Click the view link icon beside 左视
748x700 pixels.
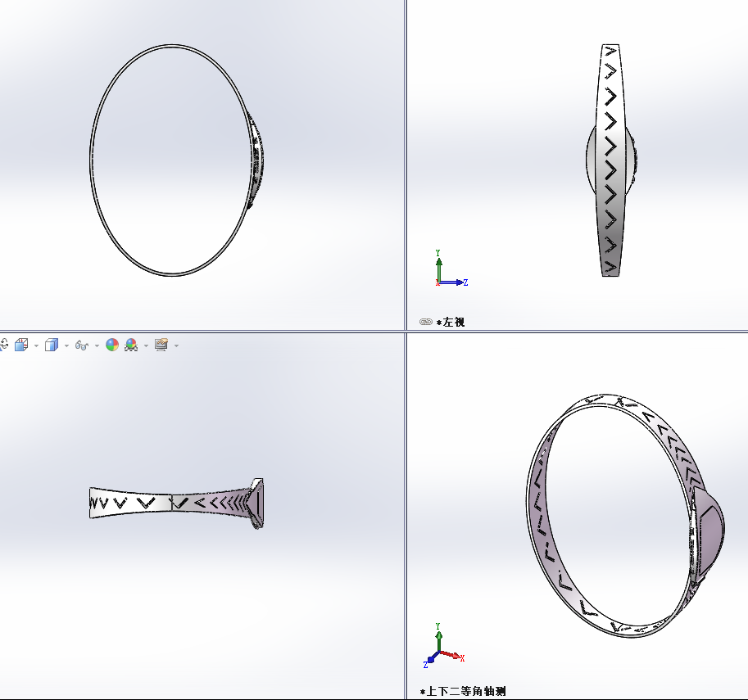coord(425,322)
